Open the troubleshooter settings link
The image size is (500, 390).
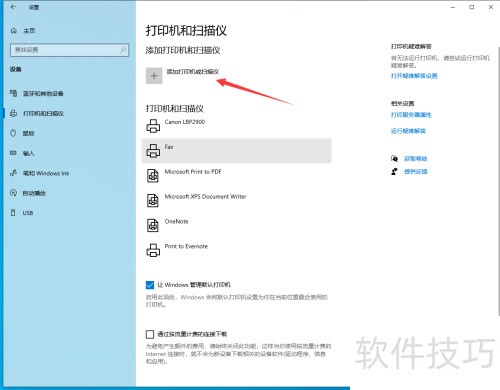click(414, 76)
